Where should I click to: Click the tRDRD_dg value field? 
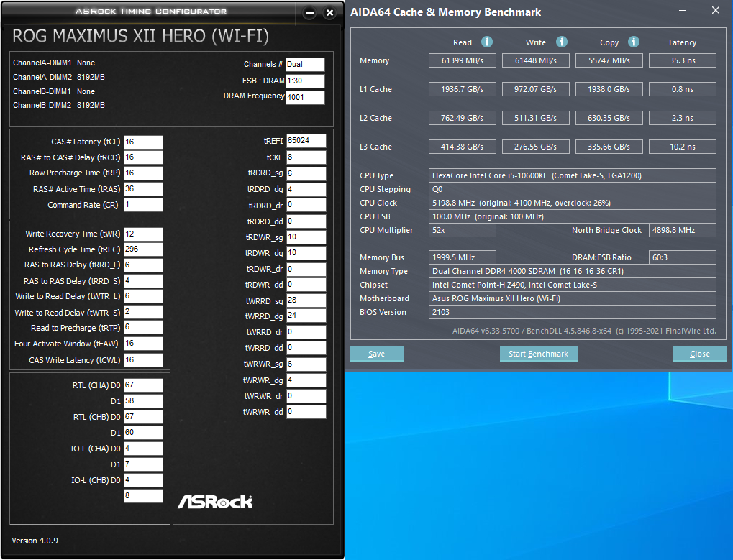(306, 189)
